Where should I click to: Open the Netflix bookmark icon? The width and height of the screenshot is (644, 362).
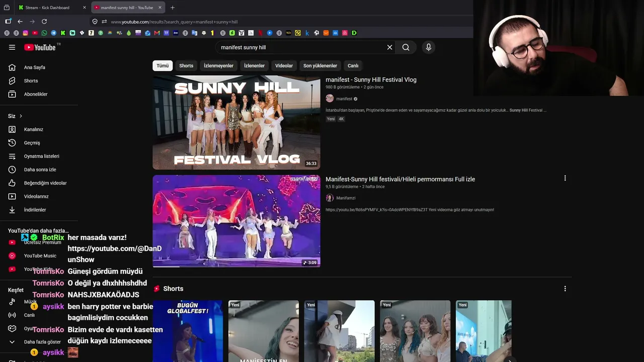coord(260,33)
